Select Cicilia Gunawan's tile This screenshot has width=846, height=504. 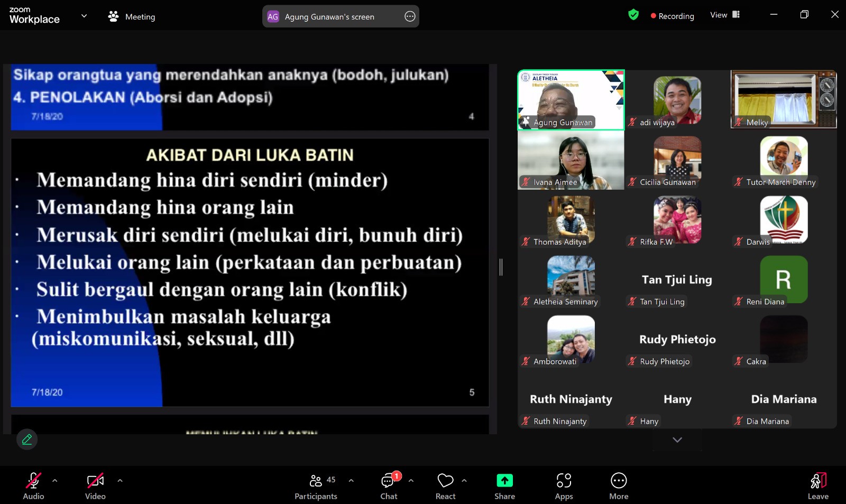point(677,160)
